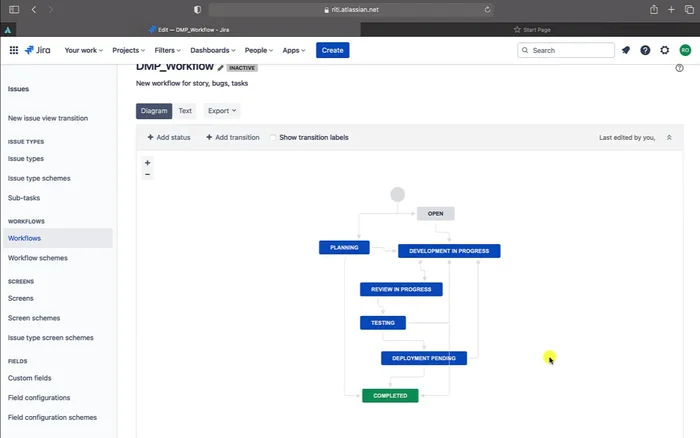Image resolution: width=700 pixels, height=438 pixels.
Task: Select the TESTING status node
Action: coord(383,323)
